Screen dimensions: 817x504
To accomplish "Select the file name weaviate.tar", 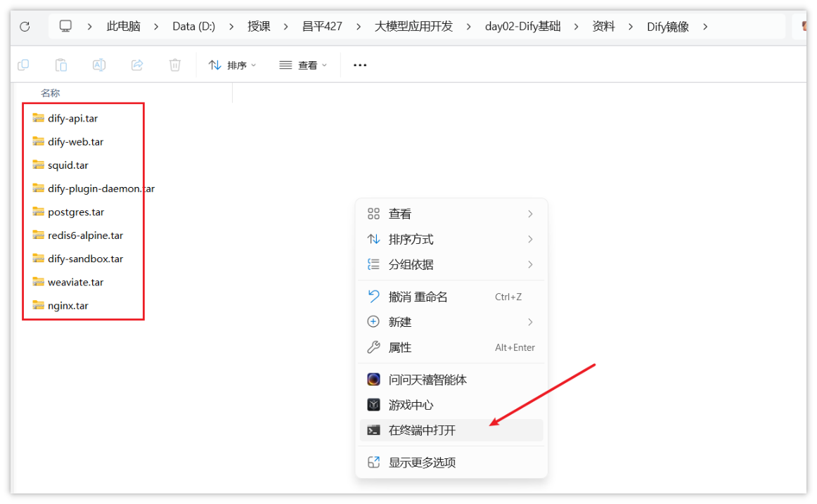I will tap(75, 282).
